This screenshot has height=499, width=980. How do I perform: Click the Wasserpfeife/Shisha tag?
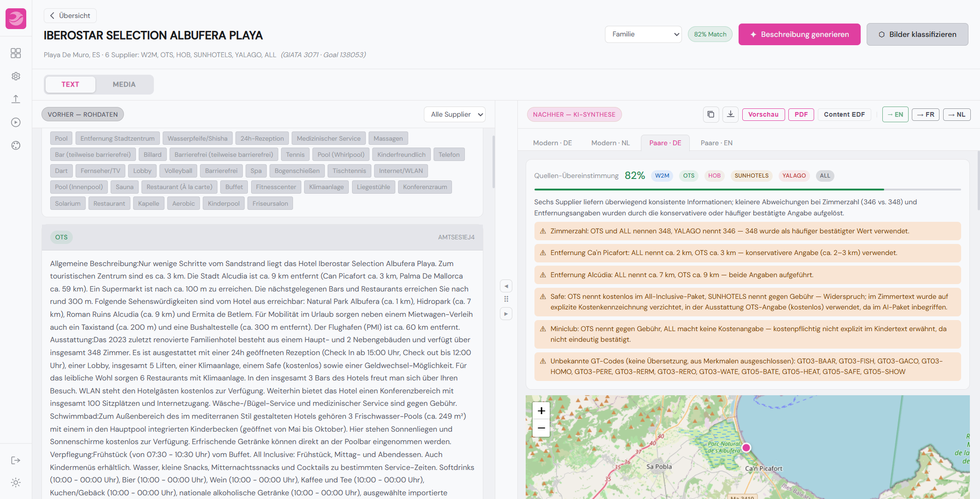click(x=197, y=138)
